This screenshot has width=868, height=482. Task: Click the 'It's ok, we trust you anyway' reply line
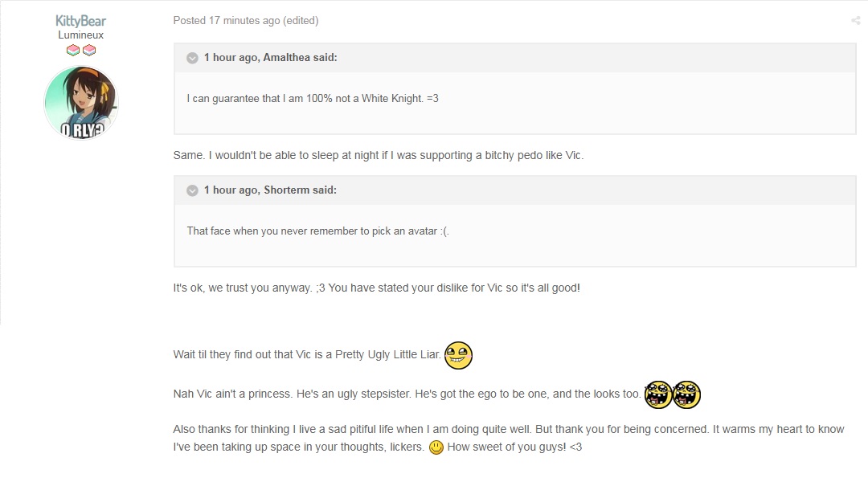pos(376,288)
